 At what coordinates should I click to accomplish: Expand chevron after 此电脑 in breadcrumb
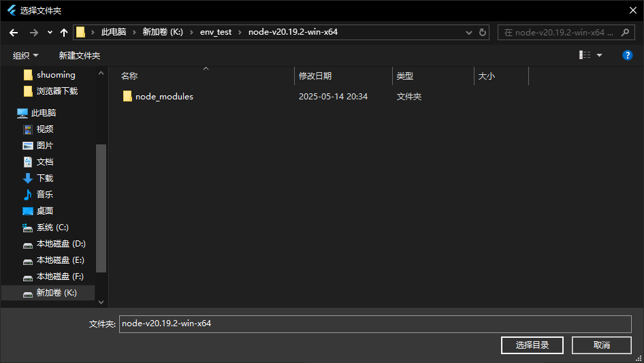134,32
